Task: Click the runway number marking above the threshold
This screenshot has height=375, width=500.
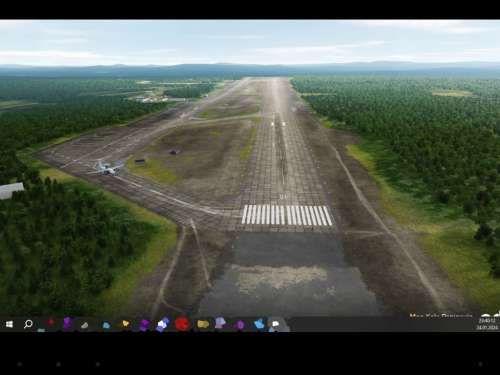Action: click(283, 197)
